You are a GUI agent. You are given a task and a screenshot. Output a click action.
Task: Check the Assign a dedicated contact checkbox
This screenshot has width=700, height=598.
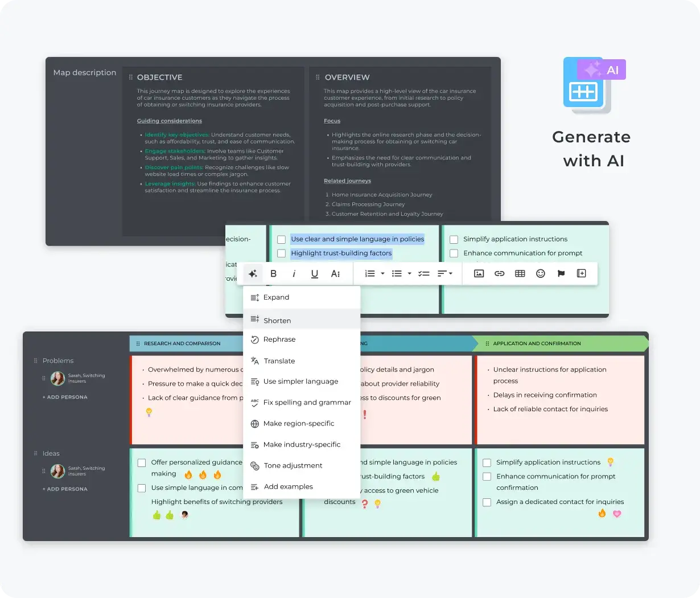tap(487, 502)
